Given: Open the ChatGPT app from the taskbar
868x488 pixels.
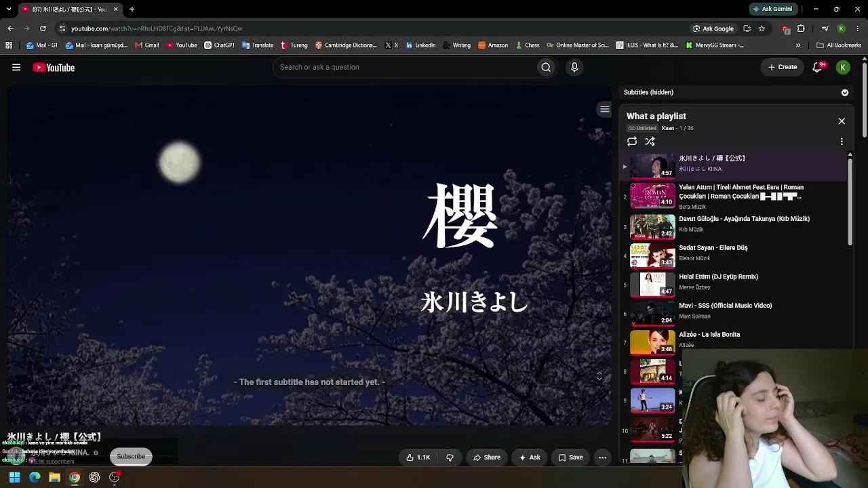Looking at the screenshot, I should click(x=94, y=477).
